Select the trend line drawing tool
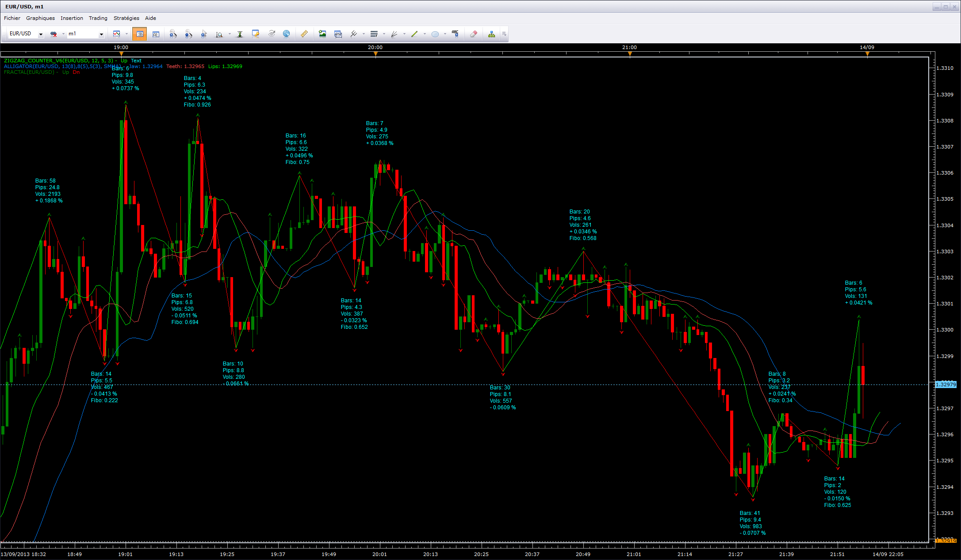The image size is (961, 560). 414,34
